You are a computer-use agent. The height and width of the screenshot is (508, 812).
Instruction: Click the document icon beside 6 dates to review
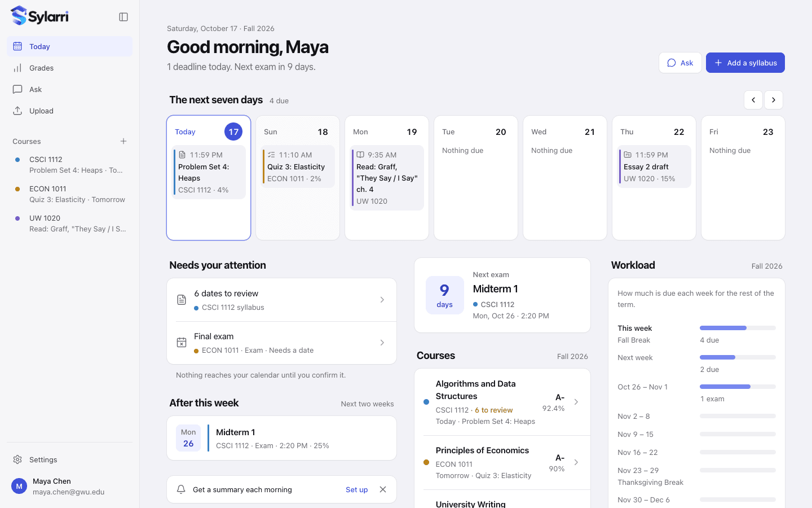point(182,300)
